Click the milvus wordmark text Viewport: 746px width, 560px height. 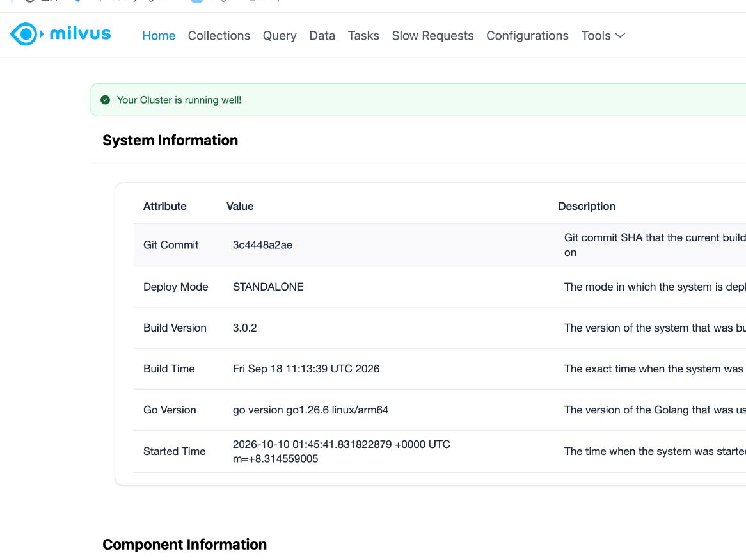coord(80,34)
